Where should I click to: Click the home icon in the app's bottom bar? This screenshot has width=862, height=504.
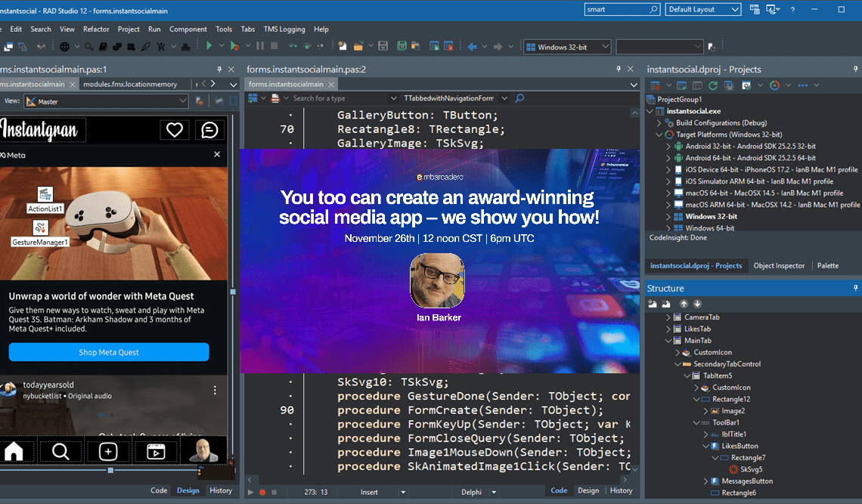(x=14, y=451)
